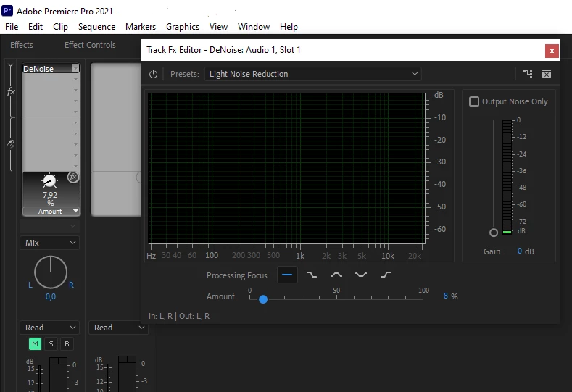Click the fx bypass icon on DeNoise knob
Image resolution: width=572 pixels, height=392 pixels.
[x=73, y=178]
